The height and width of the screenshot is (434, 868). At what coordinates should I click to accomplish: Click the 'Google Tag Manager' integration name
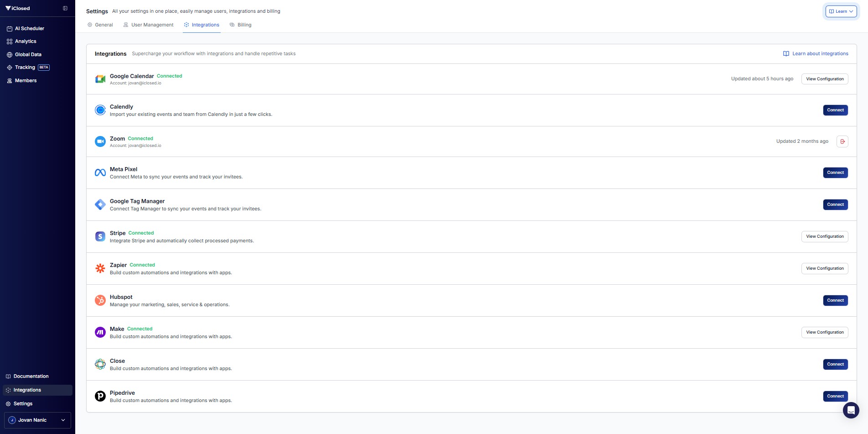(137, 201)
